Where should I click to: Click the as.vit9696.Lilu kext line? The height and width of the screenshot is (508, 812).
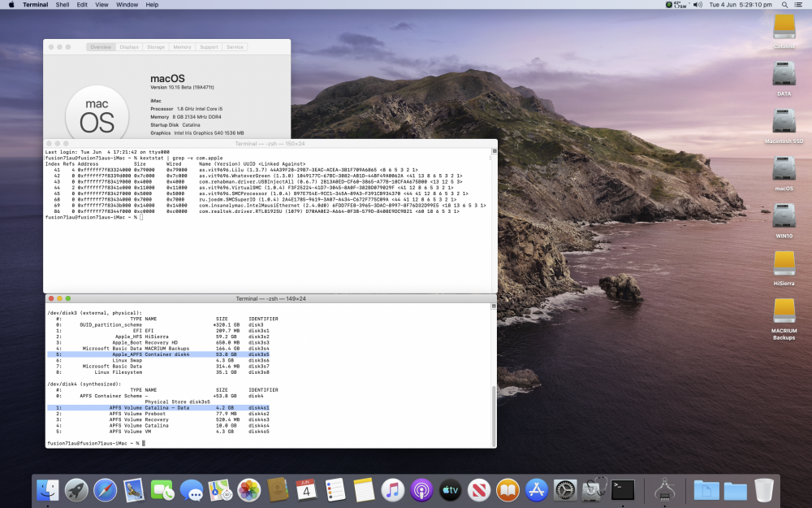point(231,170)
